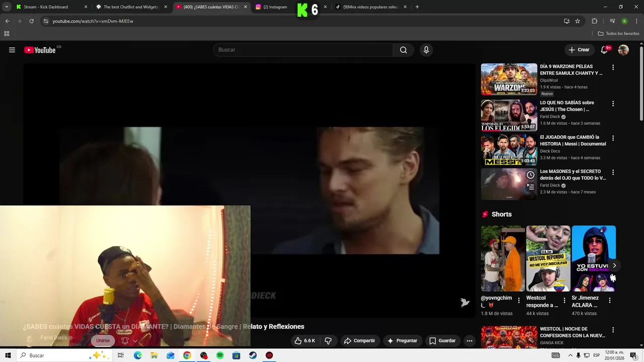Open options for Sr Jimenez ACLARA short
The height and width of the screenshot is (362, 644).
609,300
